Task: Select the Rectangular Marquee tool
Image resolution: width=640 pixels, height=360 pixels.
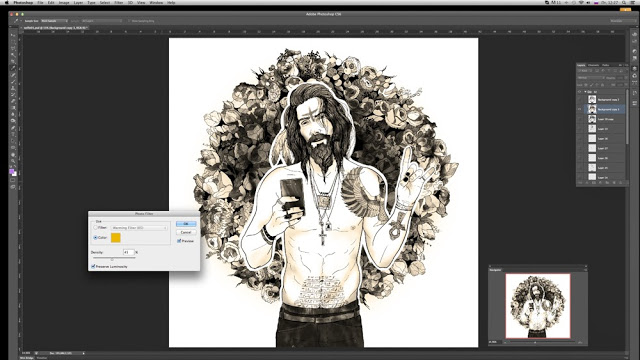Action: 13,42
